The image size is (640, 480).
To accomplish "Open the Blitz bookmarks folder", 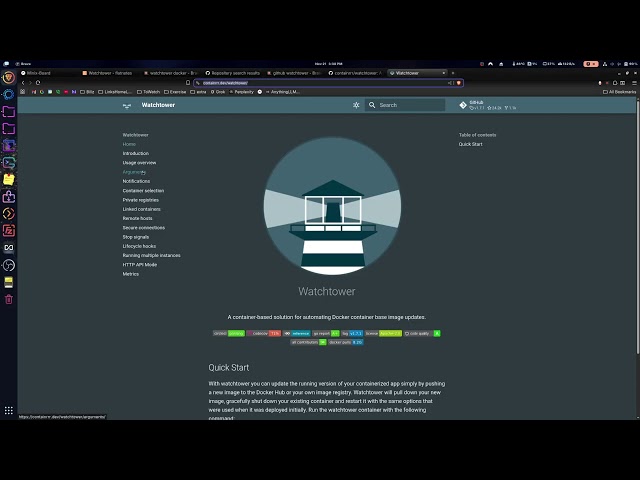I will tap(87, 92).
